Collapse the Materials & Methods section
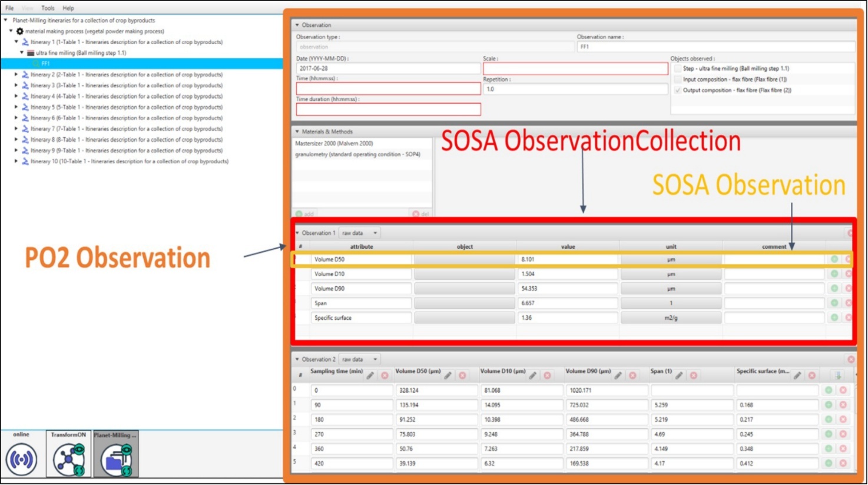Viewport: 868px width, 485px height. (x=297, y=132)
